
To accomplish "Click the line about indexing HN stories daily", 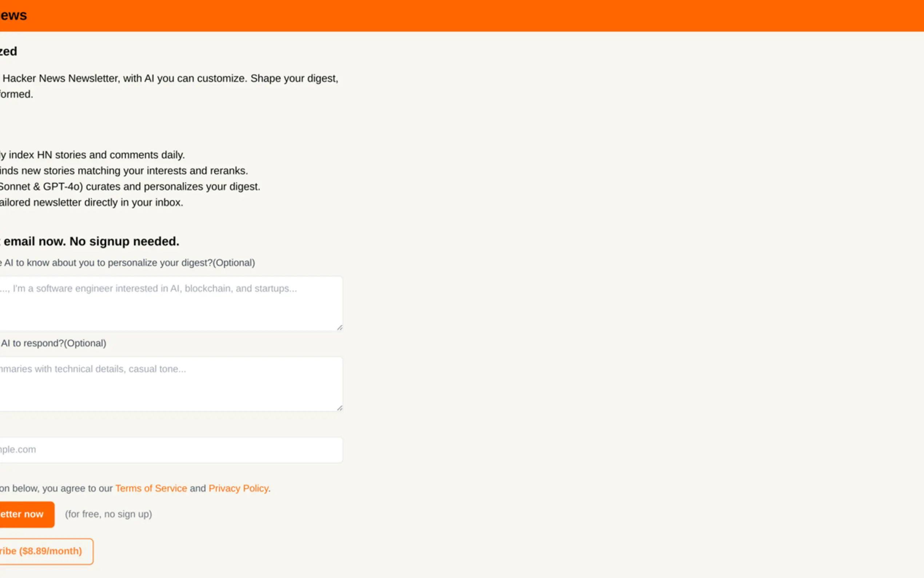I will point(92,155).
